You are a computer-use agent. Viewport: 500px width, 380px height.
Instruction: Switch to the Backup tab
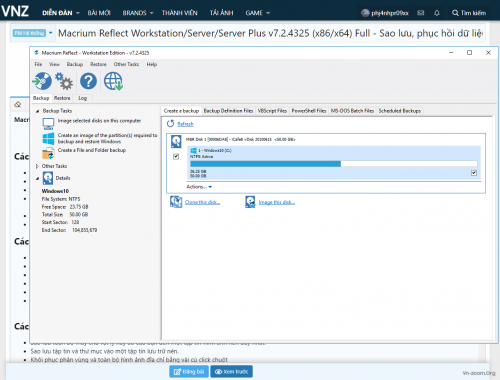[x=41, y=98]
